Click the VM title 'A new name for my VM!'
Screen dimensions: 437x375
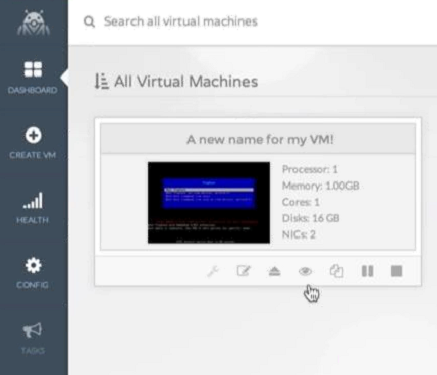(x=260, y=139)
